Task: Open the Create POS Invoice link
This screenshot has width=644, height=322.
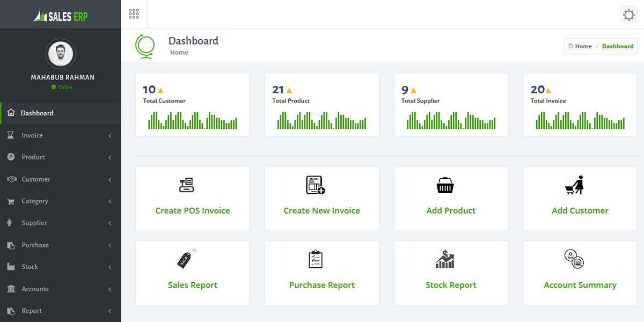Action: pyautogui.click(x=193, y=211)
